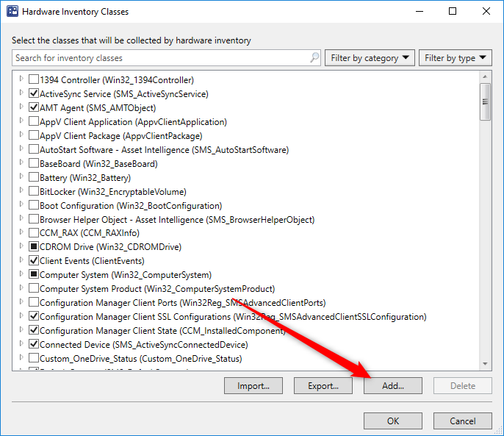Toggle the CDROM Drive checkbox

click(x=34, y=246)
